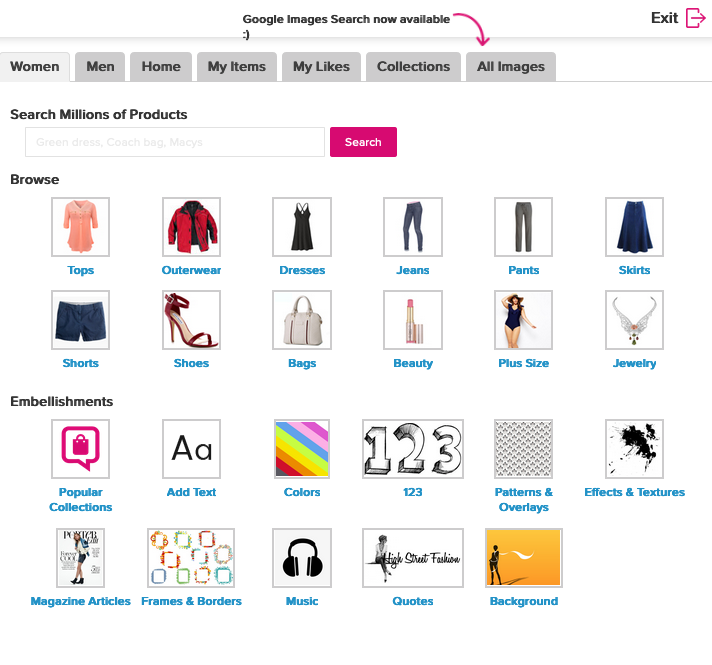712x665 pixels.
Task: Open the Add Text embellishment icon
Action: tap(191, 449)
